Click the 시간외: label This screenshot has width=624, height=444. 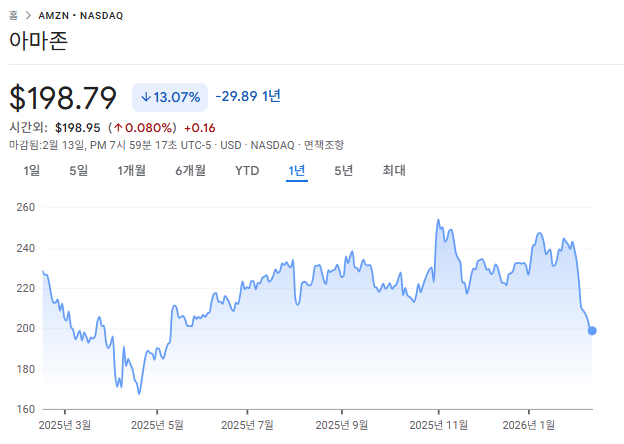pyautogui.click(x=28, y=128)
